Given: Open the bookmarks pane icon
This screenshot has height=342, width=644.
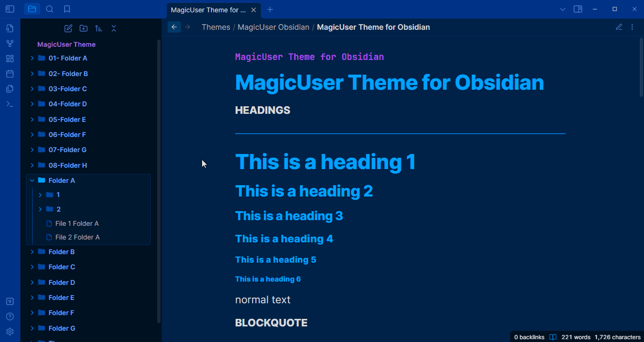Looking at the screenshot, I should pyautogui.click(x=67, y=9).
